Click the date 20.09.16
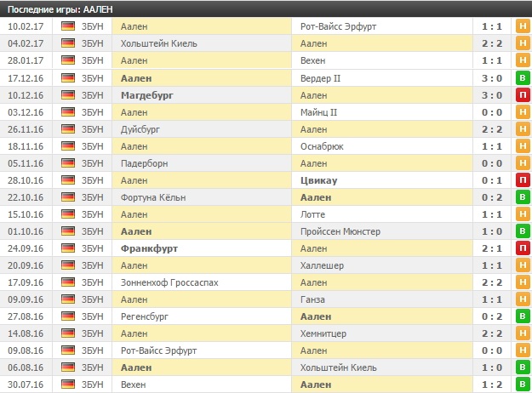Image resolution: width=532 pixels, height=393 pixels. click(x=26, y=265)
